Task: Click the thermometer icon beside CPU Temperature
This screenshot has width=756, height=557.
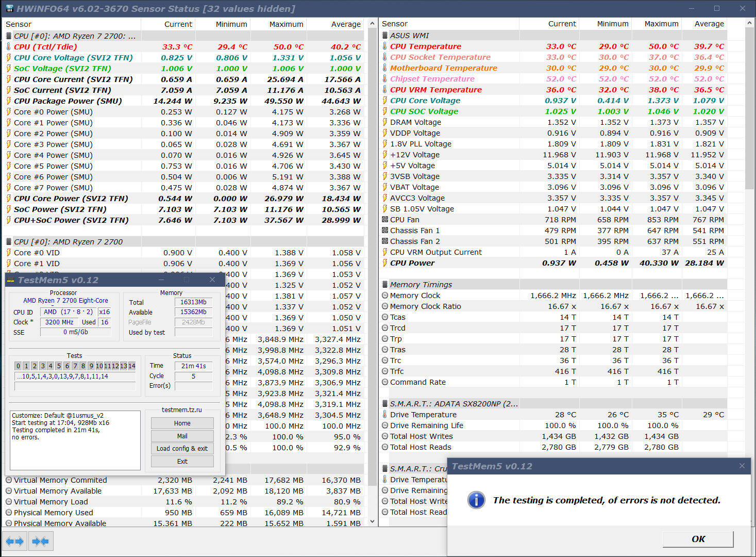Action: [x=385, y=46]
